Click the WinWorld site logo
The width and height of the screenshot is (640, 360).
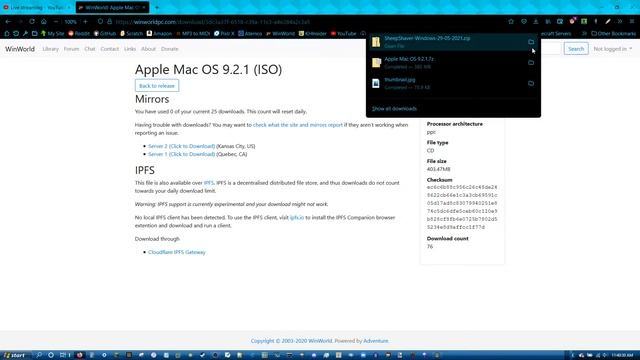[20, 49]
